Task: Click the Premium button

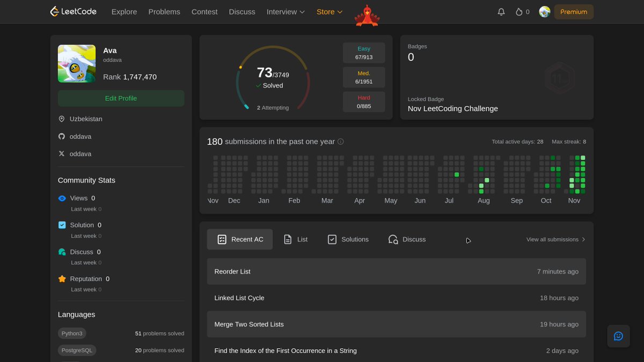Action: pos(574,12)
